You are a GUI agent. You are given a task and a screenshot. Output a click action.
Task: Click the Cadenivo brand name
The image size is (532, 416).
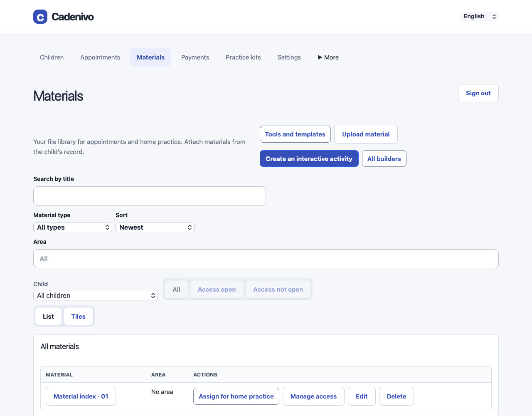(73, 17)
